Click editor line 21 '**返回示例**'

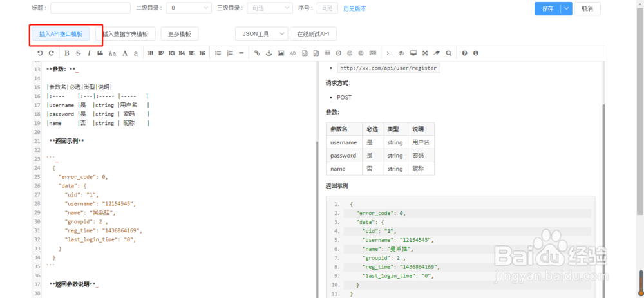point(66,141)
